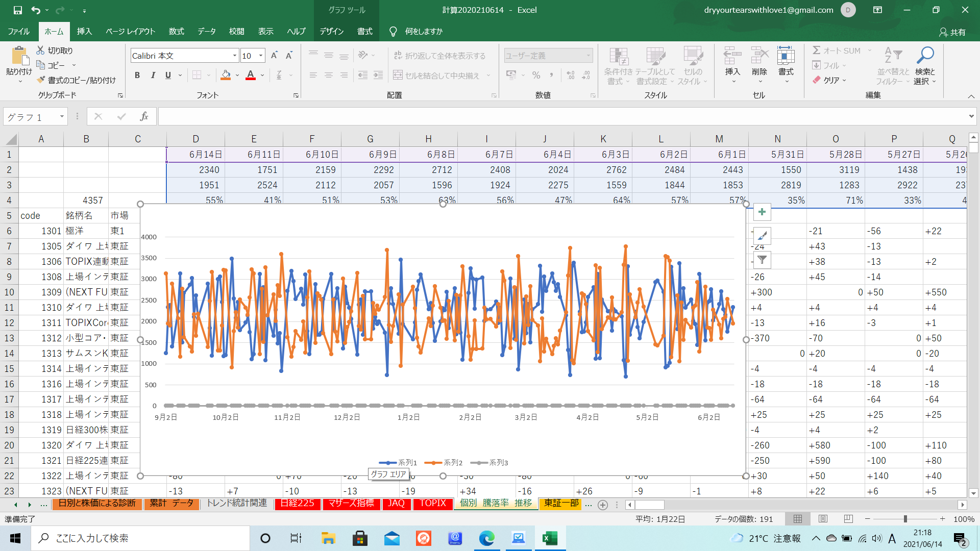The width and height of the screenshot is (980, 551).
Task: Toggle Italic formatting
Action: pyautogui.click(x=153, y=76)
